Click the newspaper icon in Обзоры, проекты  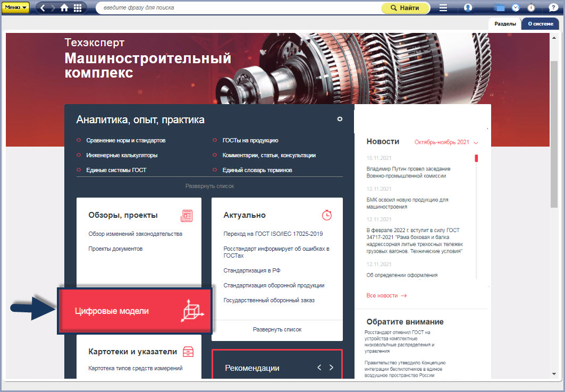click(x=187, y=215)
